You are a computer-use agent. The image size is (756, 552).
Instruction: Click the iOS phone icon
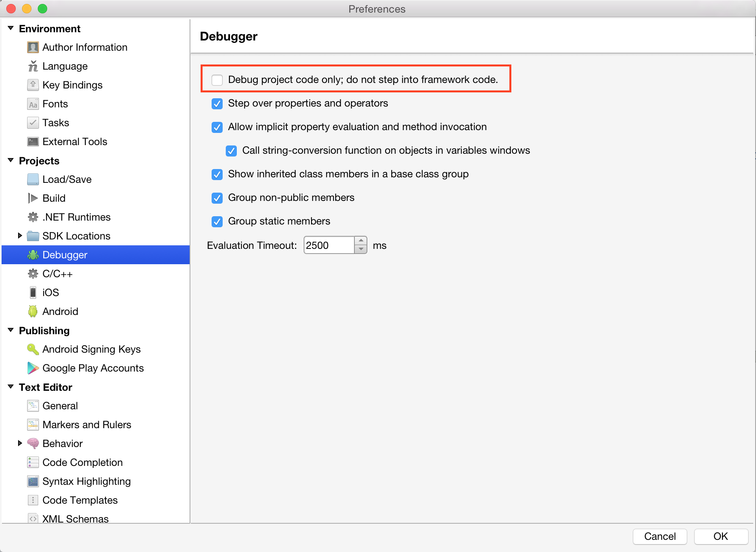(x=33, y=293)
